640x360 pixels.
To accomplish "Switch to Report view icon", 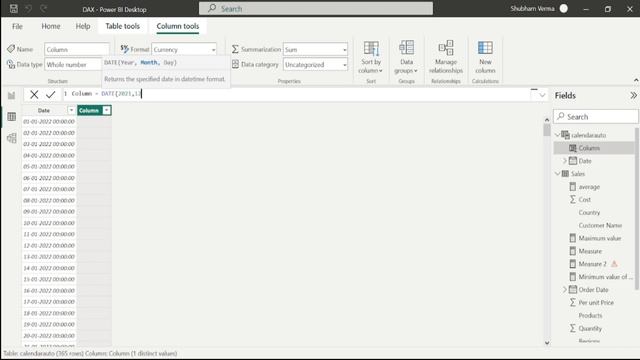I will click(11, 96).
